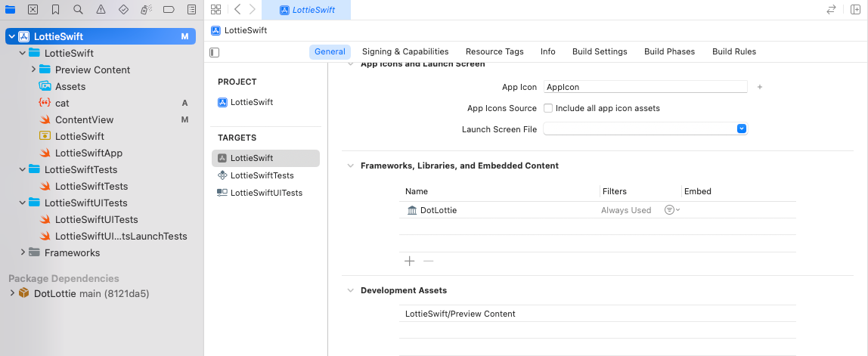Click the Embed column header
This screenshot has height=356, width=868.
pyautogui.click(x=697, y=191)
